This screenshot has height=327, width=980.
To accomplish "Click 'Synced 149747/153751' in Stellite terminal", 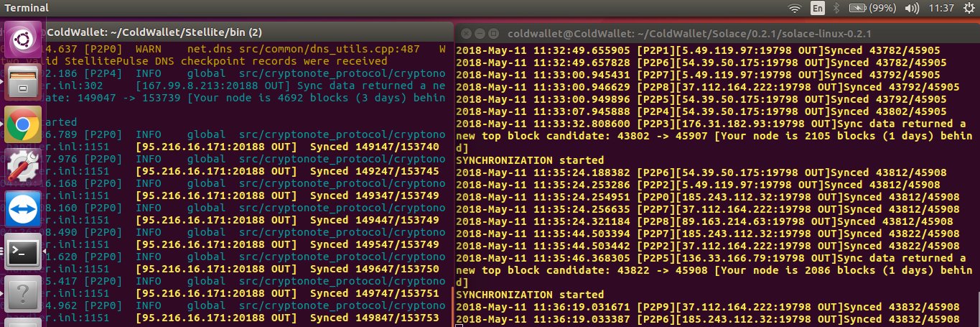I will point(375,293).
